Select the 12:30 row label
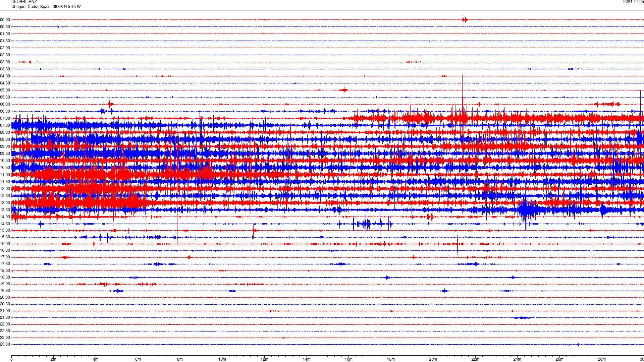 5,196
